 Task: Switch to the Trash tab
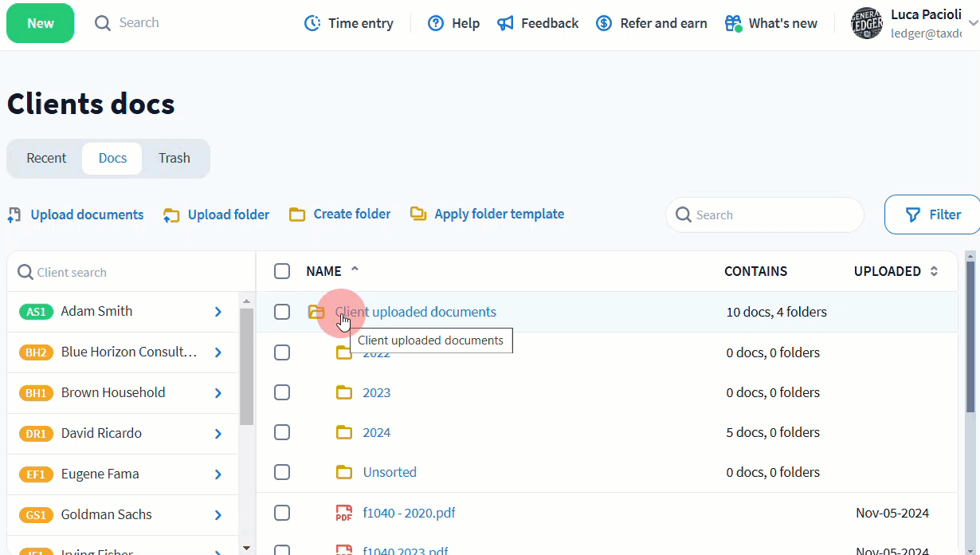174,158
